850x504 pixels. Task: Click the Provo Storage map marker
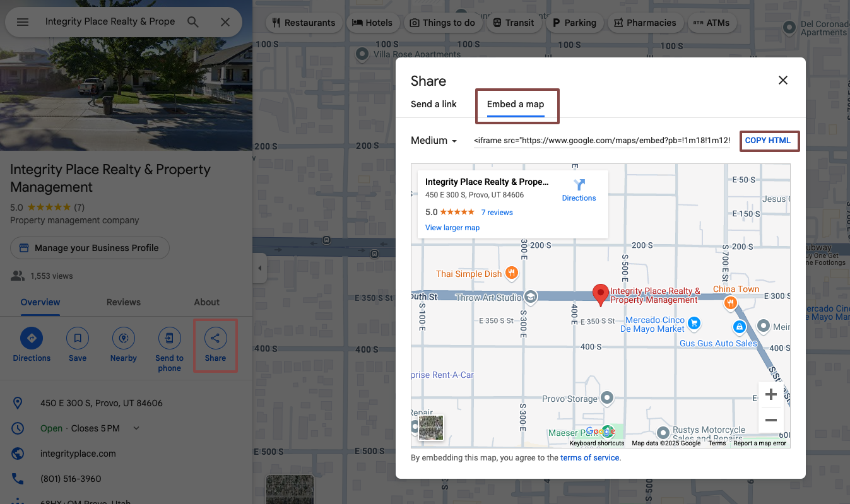[x=607, y=398]
